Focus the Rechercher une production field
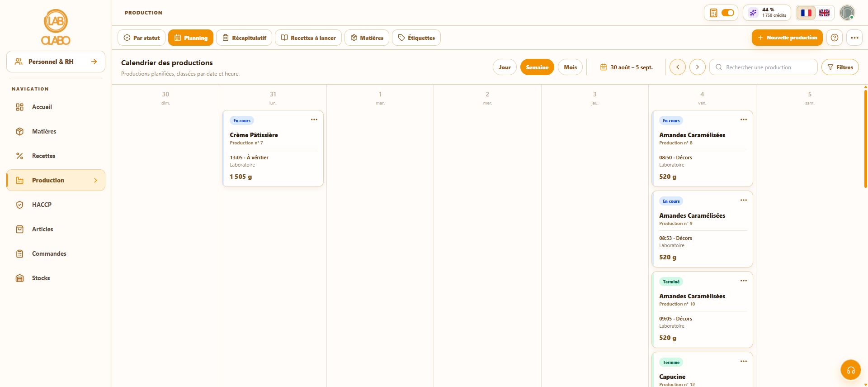This screenshot has height=387, width=868. coord(763,67)
